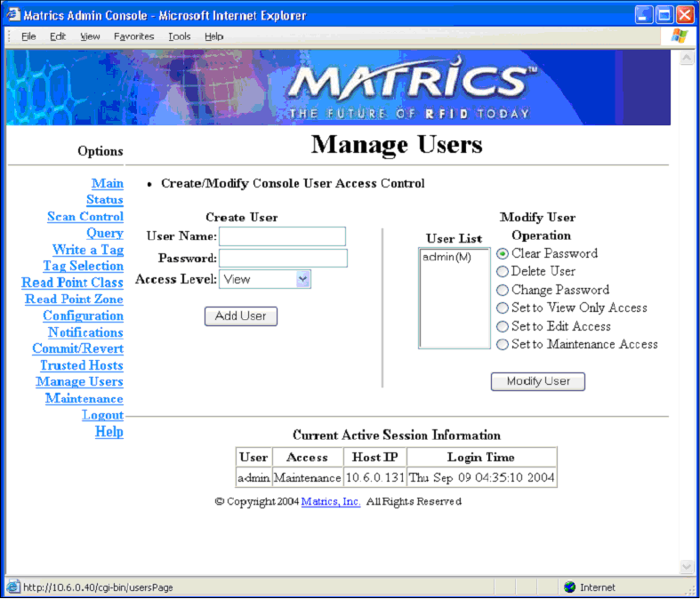Click the Logout link
Image resolution: width=700 pixels, height=599 pixels.
pyautogui.click(x=102, y=415)
